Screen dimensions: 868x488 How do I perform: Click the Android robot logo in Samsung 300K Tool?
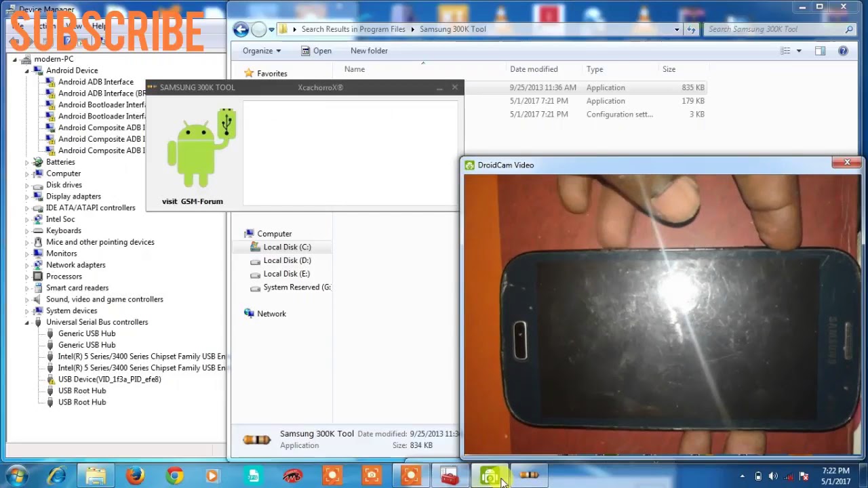point(201,148)
